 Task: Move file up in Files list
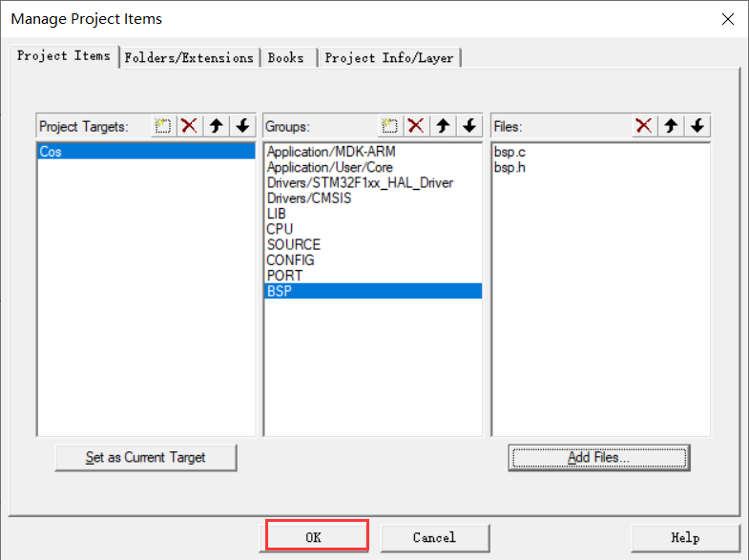[671, 126]
